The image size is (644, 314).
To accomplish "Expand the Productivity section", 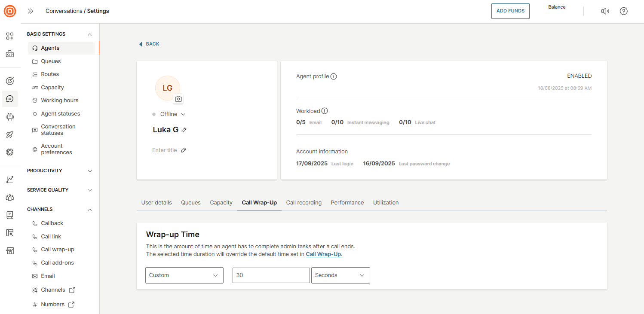I will point(90,171).
